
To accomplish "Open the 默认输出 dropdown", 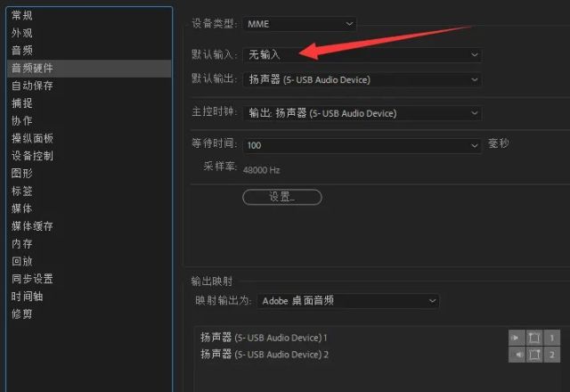I will pyautogui.click(x=362, y=79).
